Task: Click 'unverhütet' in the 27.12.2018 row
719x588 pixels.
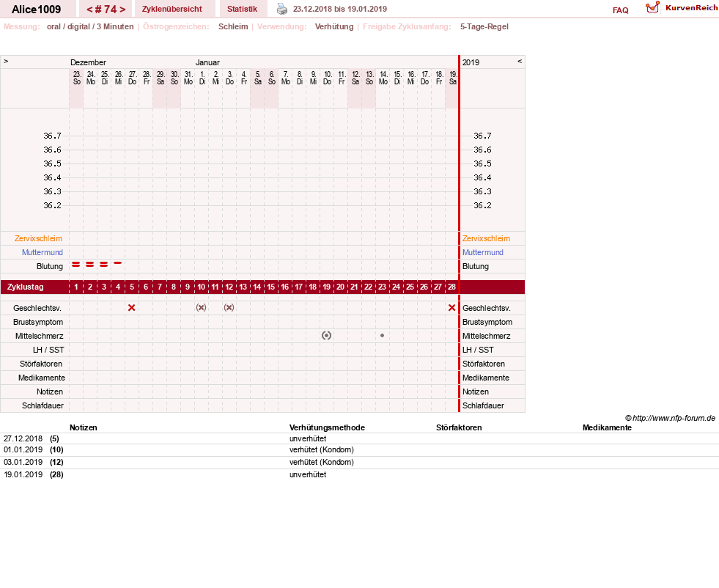Action: [x=308, y=438]
